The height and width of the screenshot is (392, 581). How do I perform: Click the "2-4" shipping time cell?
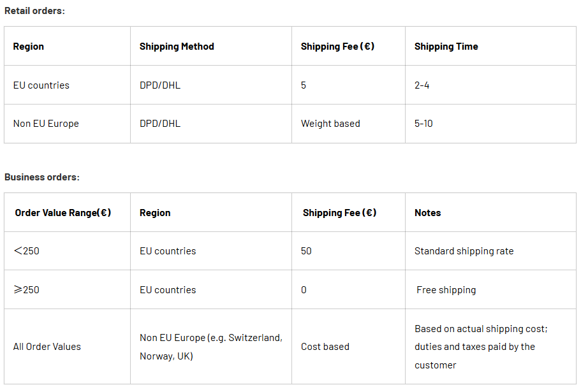click(x=422, y=85)
